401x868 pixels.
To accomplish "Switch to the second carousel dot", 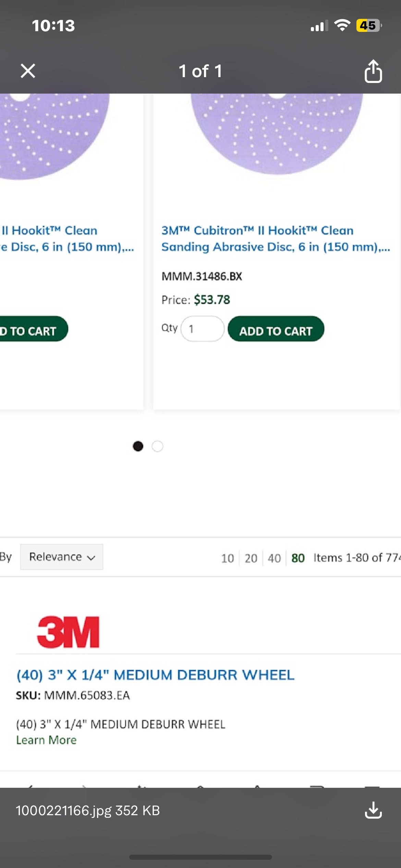I will 158,446.
